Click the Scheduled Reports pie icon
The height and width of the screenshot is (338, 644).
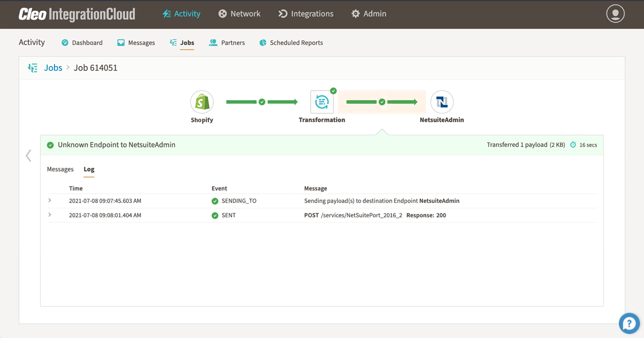(263, 43)
